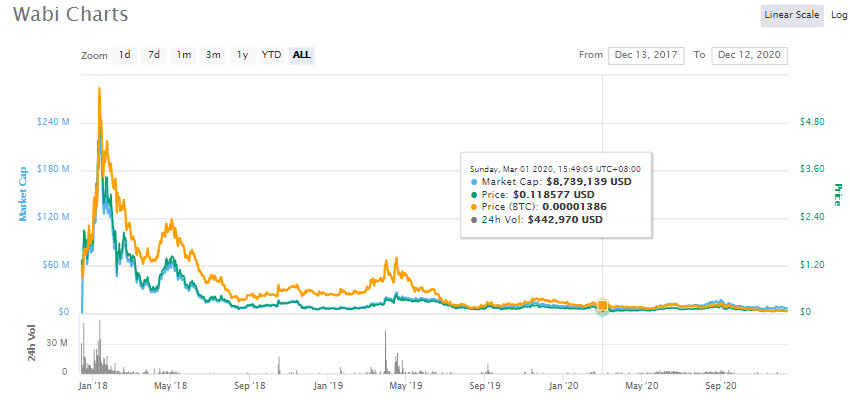Set zoom to 3m
The width and height of the screenshot is (850, 400).
(x=213, y=55)
